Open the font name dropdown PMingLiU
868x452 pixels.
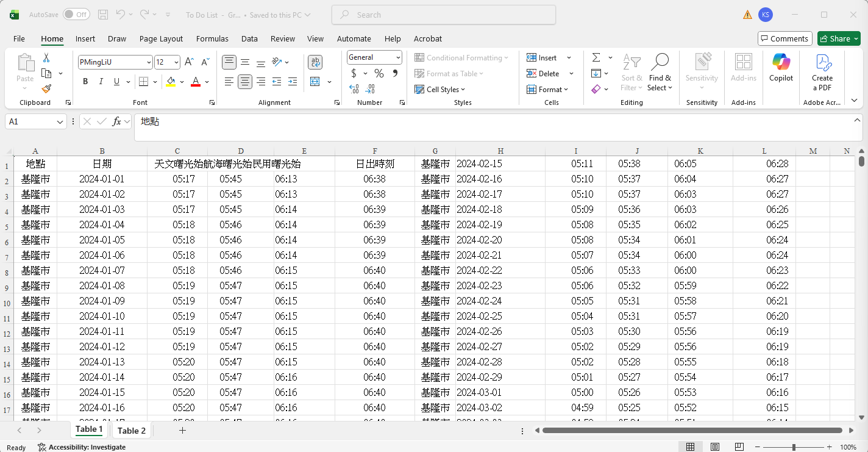149,62
